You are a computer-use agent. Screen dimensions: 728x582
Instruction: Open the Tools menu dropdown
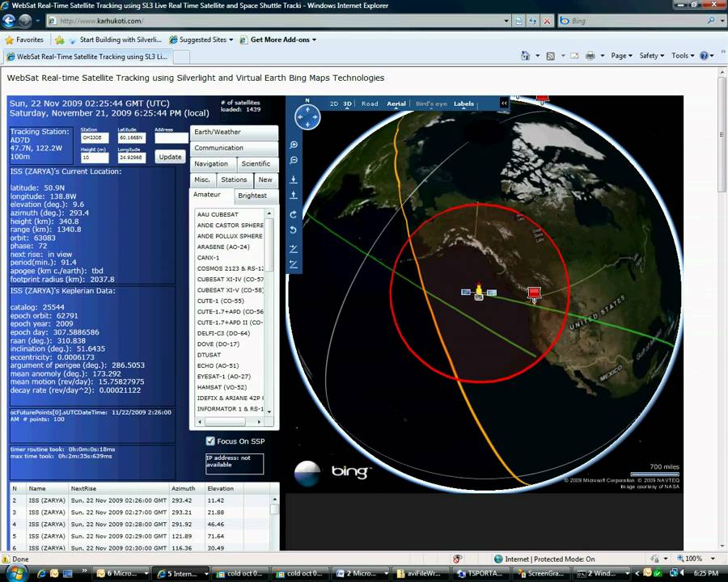[683, 56]
